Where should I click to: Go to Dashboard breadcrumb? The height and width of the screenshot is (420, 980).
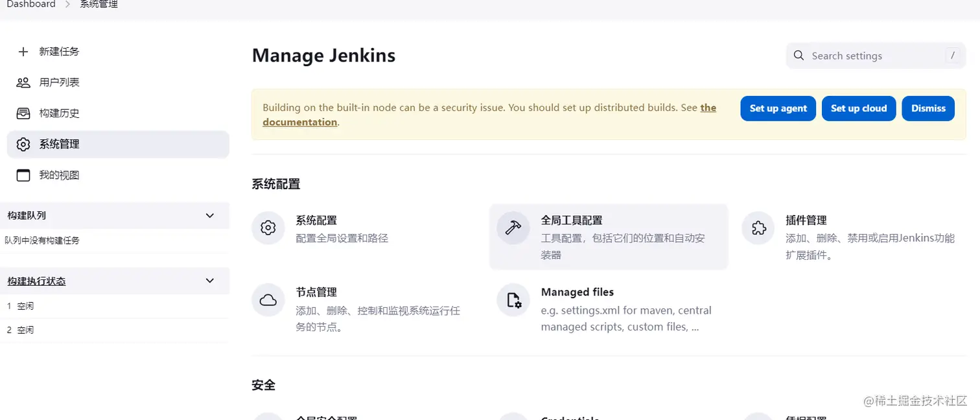point(31,5)
